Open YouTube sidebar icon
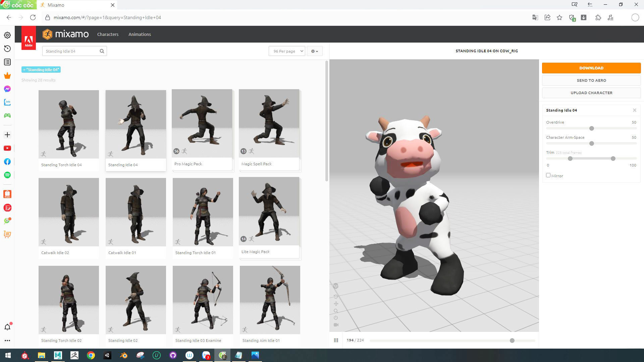The height and width of the screenshot is (362, 644). (x=7, y=148)
